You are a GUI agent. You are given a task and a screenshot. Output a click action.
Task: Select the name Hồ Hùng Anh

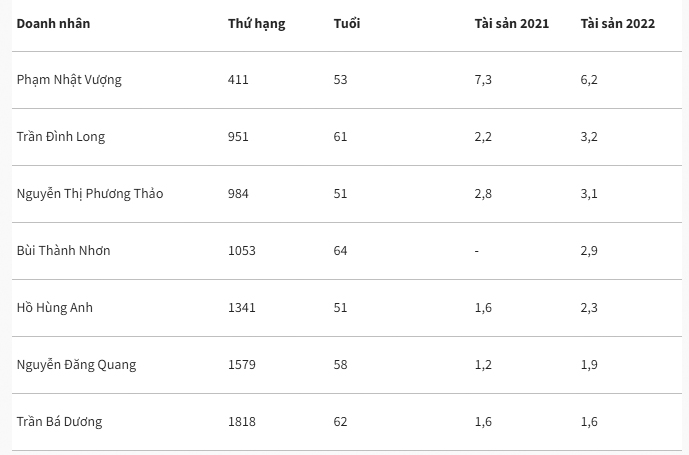pos(54,308)
